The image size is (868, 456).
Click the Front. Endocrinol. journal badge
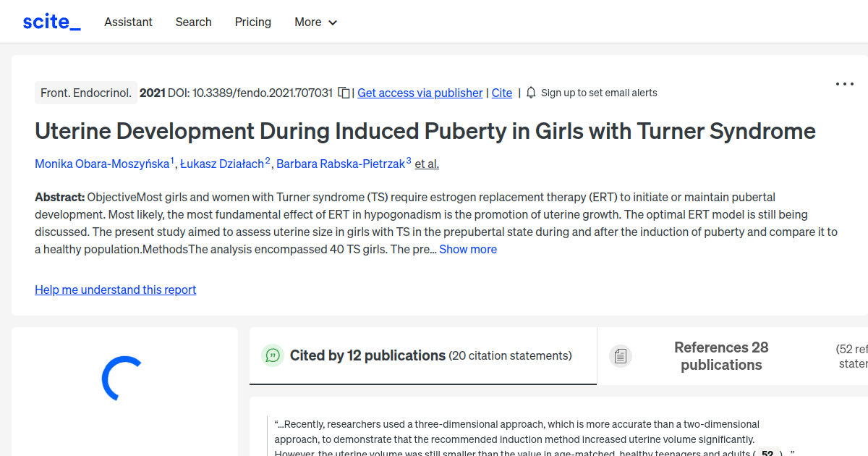[85, 92]
